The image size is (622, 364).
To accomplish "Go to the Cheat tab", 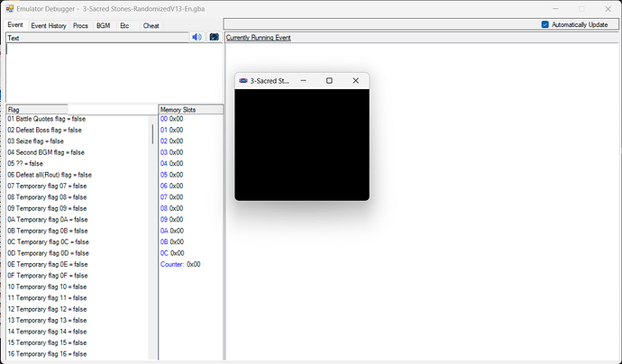I will click(151, 25).
